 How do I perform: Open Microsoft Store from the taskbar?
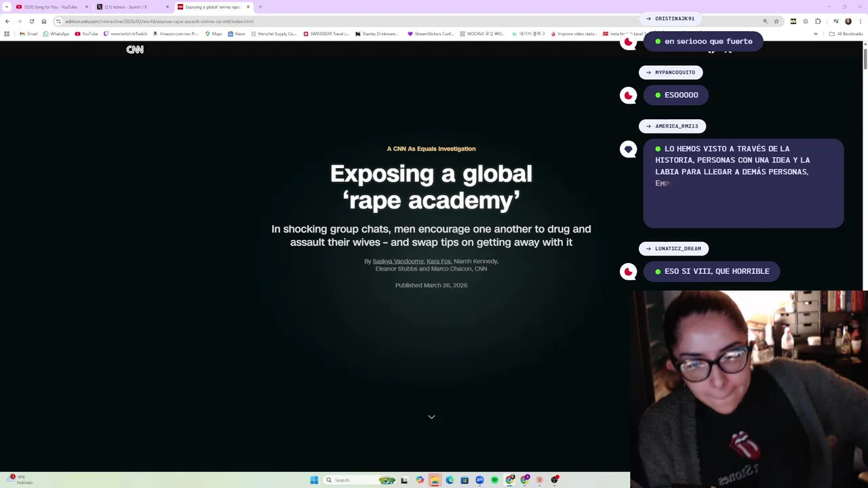[x=465, y=480]
